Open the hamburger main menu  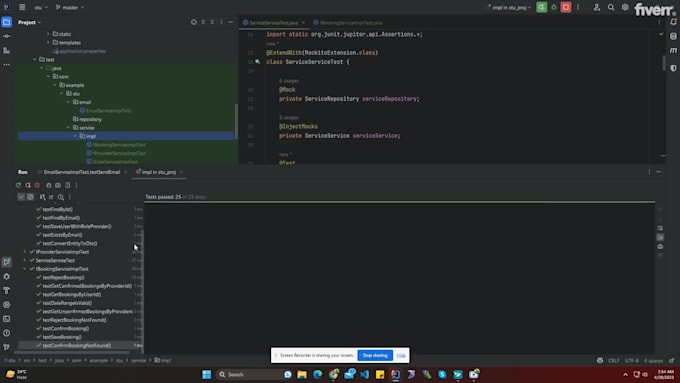point(22,7)
